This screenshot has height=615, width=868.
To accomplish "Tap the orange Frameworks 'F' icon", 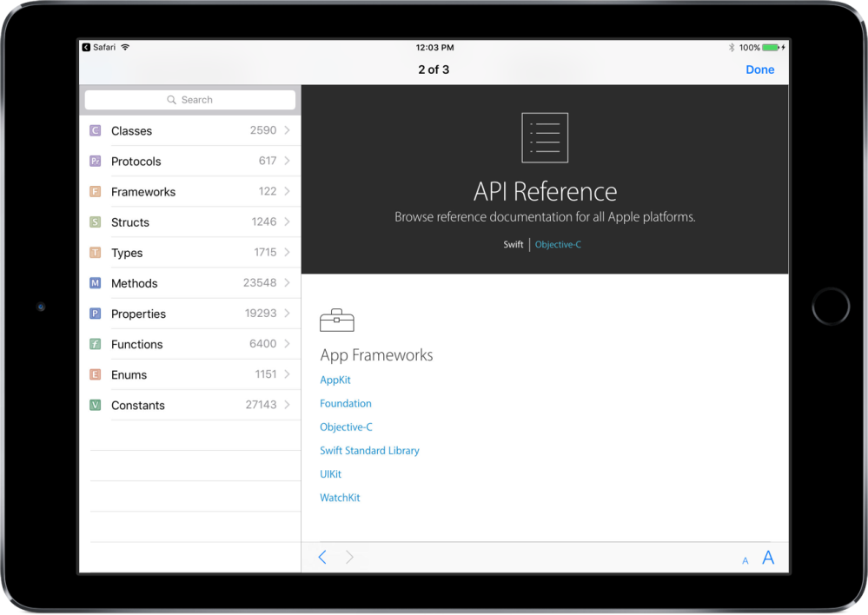I will tap(96, 192).
